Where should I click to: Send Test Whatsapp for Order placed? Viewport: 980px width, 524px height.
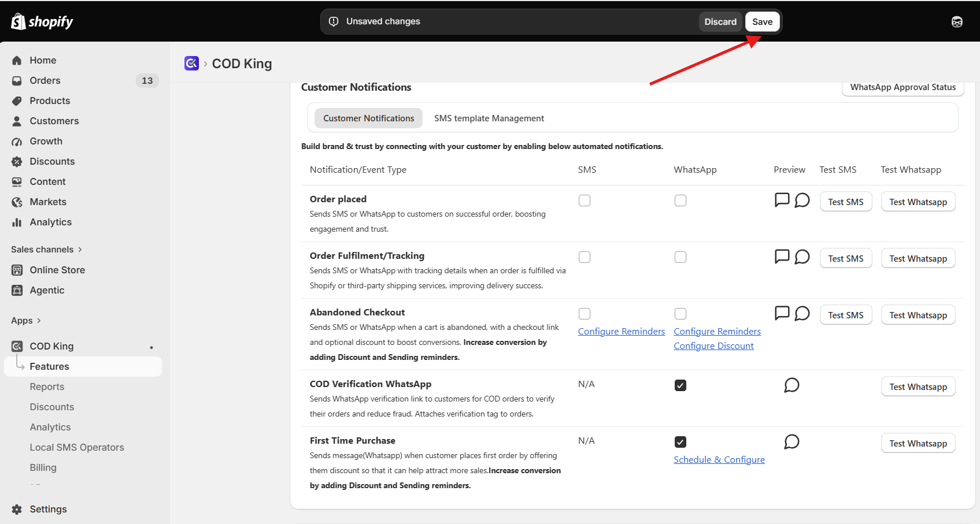918,202
